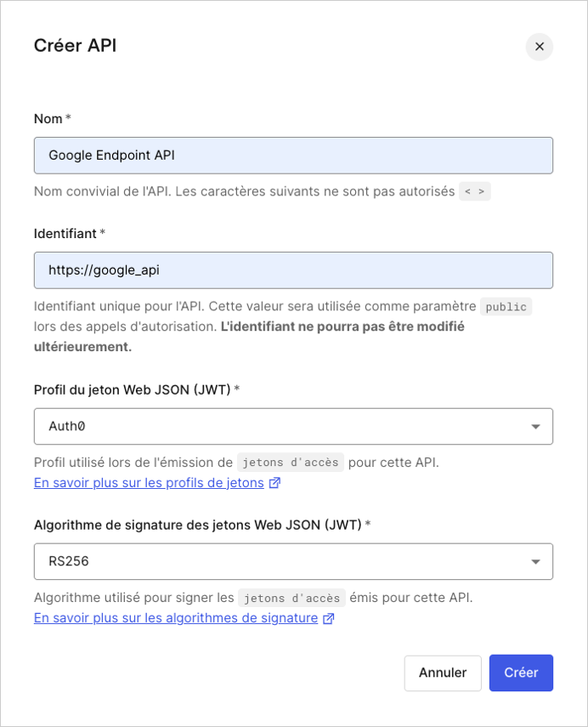The height and width of the screenshot is (727, 588).
Task: Click the chevron on the RS256 selector
Action: (x=535, y=561)
